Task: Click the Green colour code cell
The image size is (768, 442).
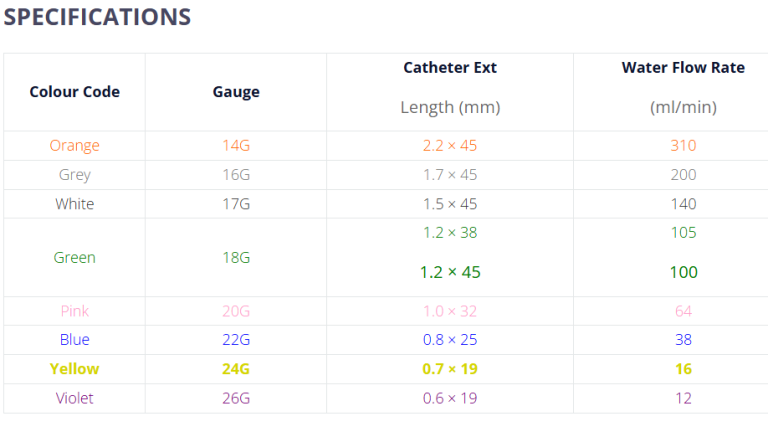Action: [75, 258]
